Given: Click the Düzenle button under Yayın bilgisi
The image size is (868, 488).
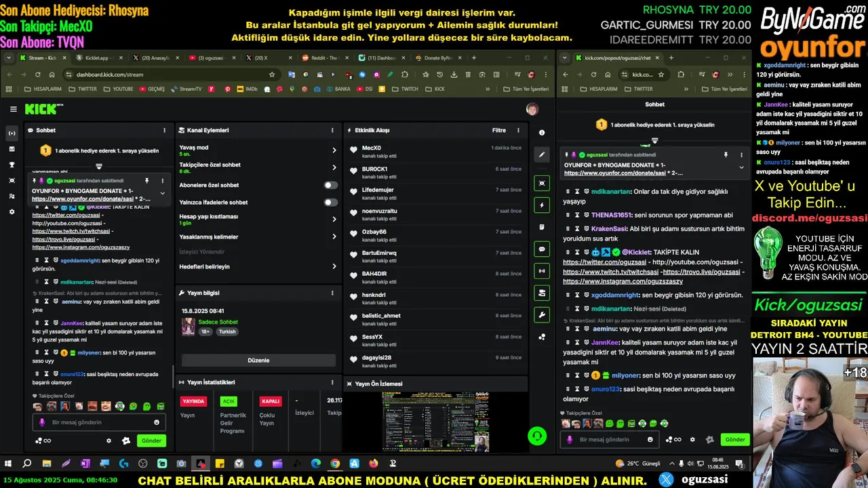Looking at the screenshot, I should 258,360.
